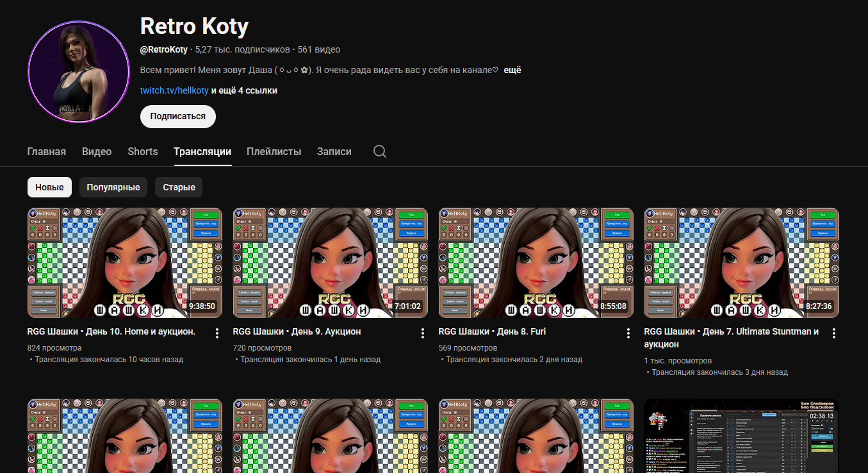Viewport: 868px width, 473px height.
Task: Open stream titled День 10. Home и аукцион
Action: coord(111,331)
